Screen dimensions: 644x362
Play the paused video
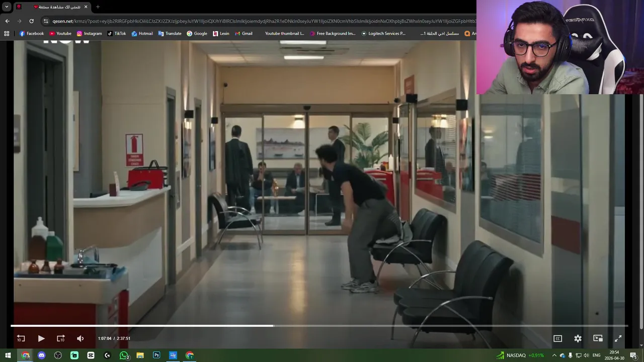coord(41,338)
